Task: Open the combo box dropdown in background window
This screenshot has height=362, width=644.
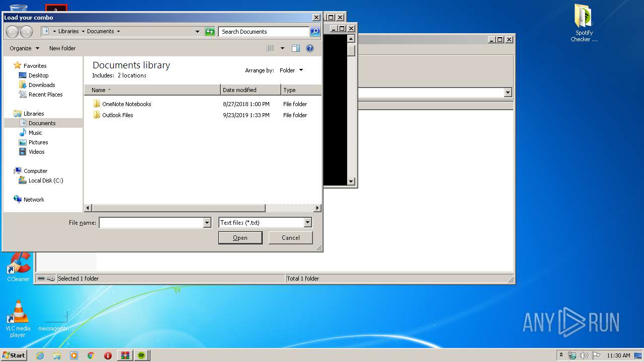Action: click(508, 93)
